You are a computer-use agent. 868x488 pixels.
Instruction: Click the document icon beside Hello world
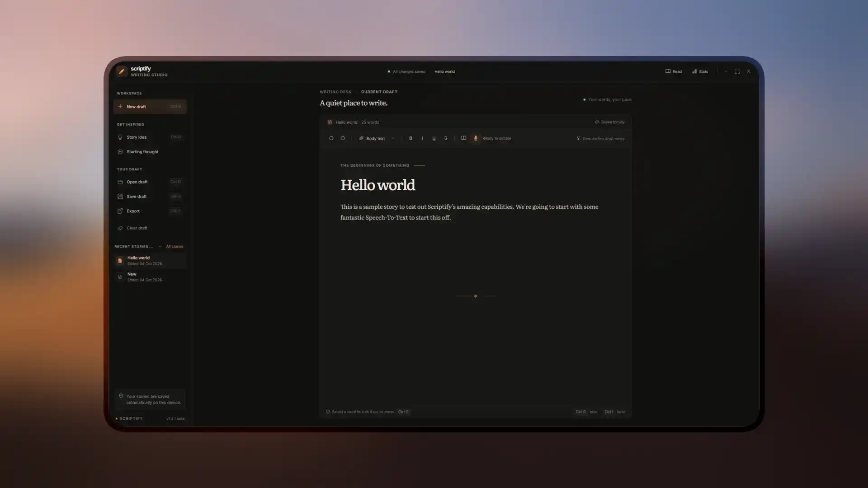(330, 122)
